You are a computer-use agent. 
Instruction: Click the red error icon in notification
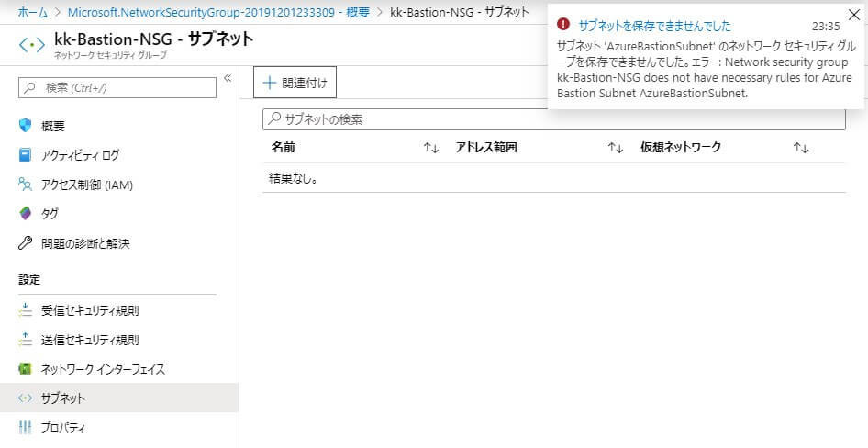563,24
